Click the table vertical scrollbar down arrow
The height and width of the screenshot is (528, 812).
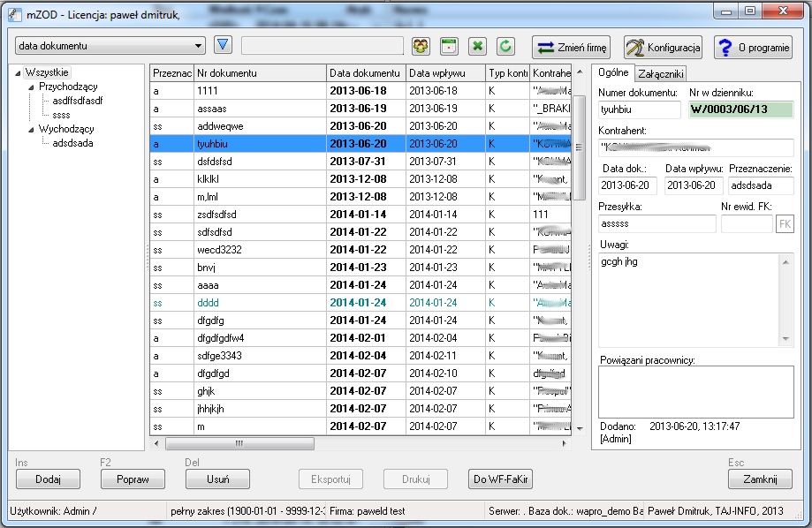pos(580,428)
